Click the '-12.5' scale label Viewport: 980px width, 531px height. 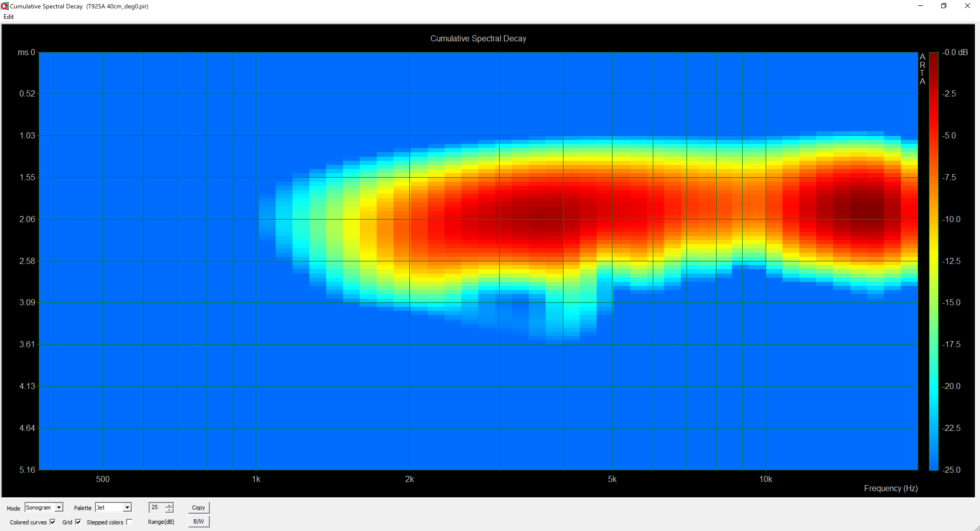coord(951,261)
